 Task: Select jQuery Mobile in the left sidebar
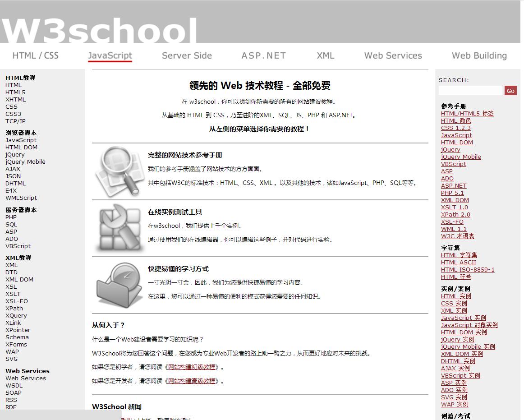click(25, 162)
